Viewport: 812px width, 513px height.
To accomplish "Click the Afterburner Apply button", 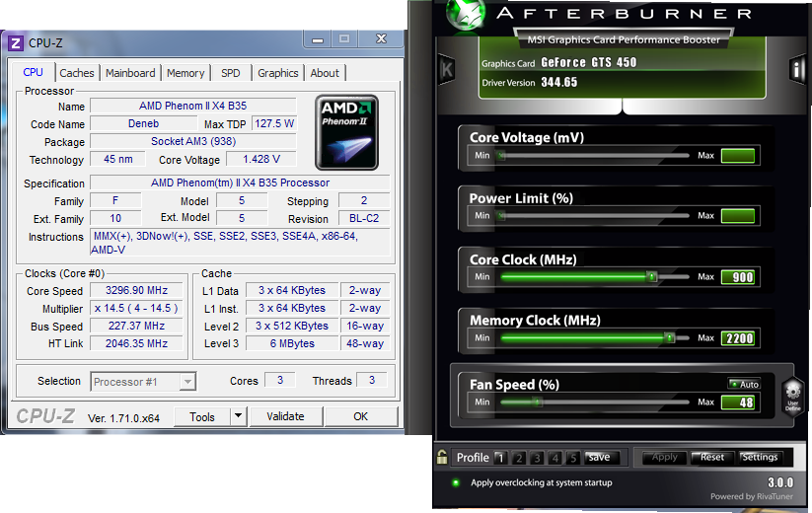I will click(x=664, y=457).
